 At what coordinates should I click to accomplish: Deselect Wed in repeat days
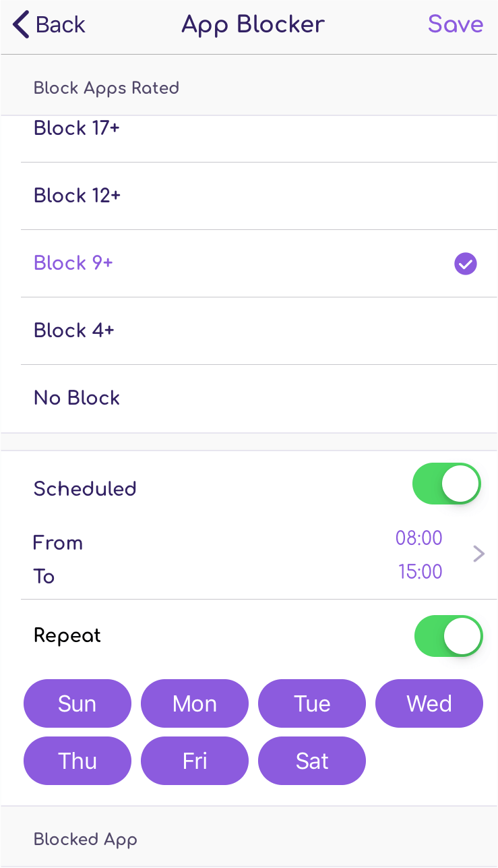pyautogui.click(x=429, y=703)
